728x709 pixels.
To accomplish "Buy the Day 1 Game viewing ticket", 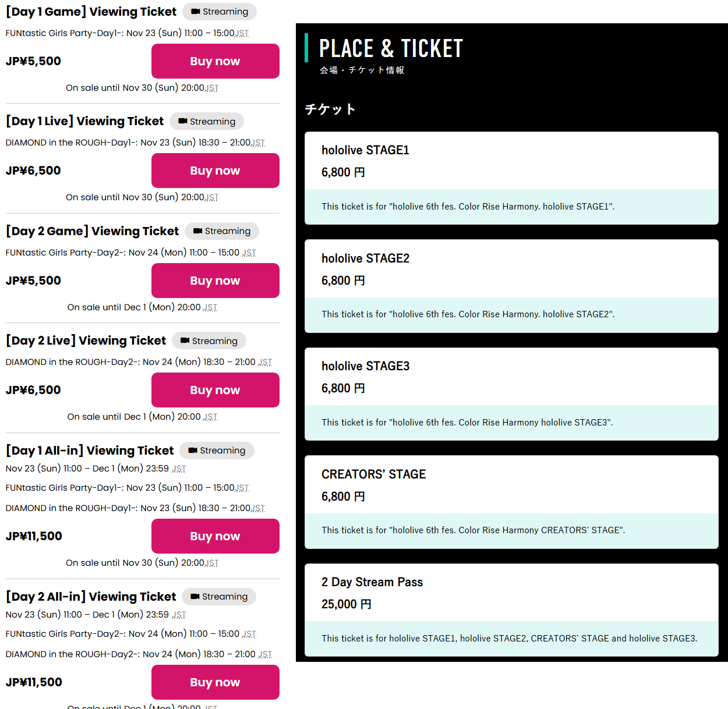I will [215, 61].
